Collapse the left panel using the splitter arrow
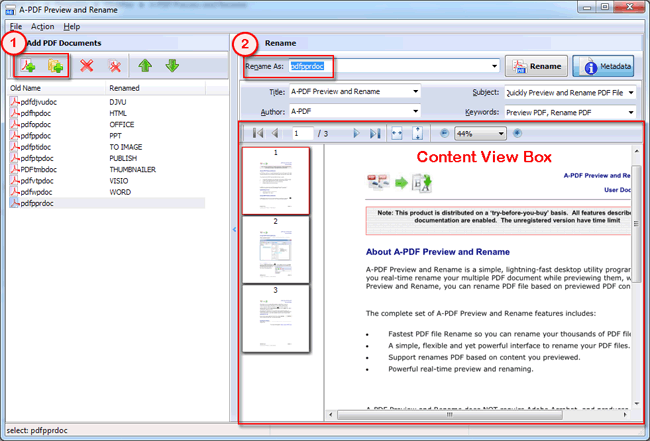 (234, 229)
